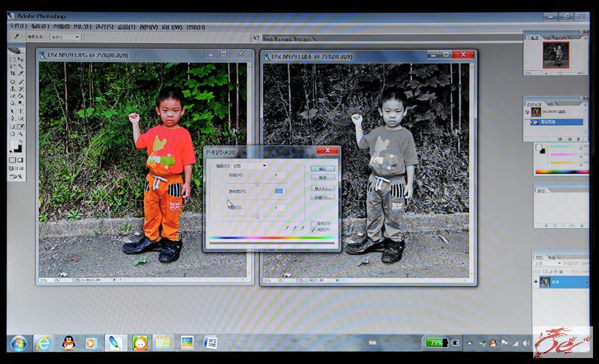Select the Blur tool
Image resolution: width=599 pixels, height=364 pixels.
pyautogui.click(x=13, y=103)
